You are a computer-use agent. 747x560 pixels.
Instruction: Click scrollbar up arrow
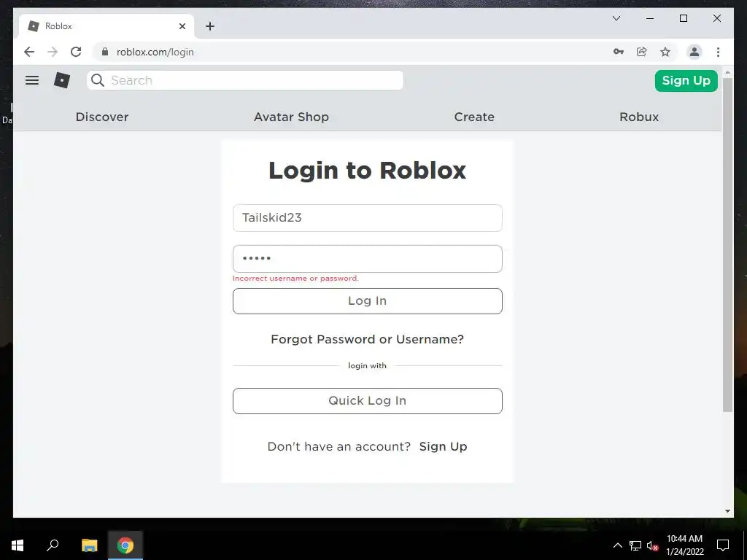point(727,72)
